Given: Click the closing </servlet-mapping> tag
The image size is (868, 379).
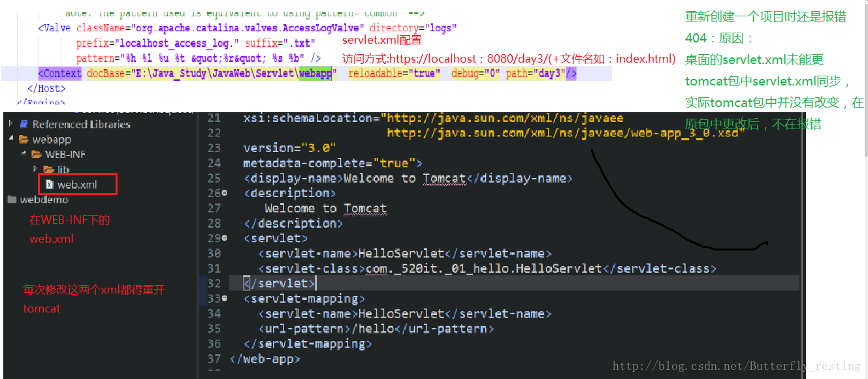Looking at the screenshot, I should (308, 344).
